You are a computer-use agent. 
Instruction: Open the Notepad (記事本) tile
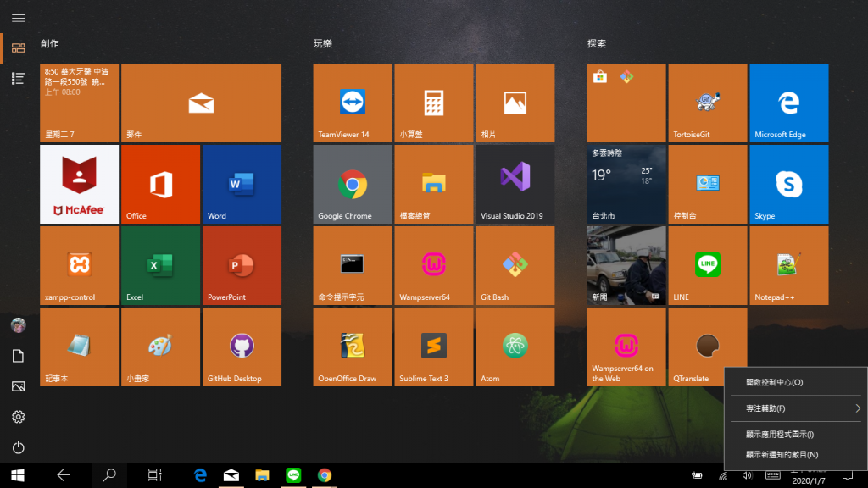click(79, 347)
